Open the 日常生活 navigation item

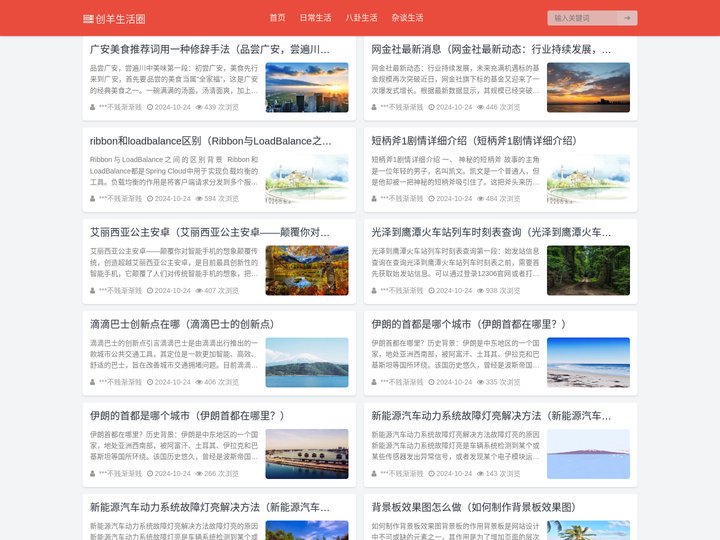point(315,18)
